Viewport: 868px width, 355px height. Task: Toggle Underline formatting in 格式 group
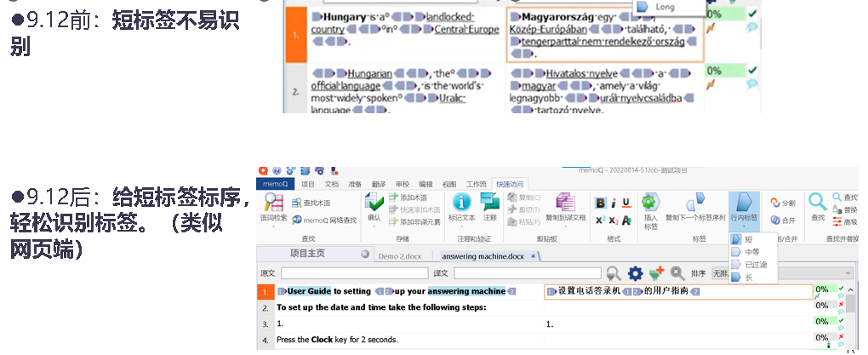[626, 203]
